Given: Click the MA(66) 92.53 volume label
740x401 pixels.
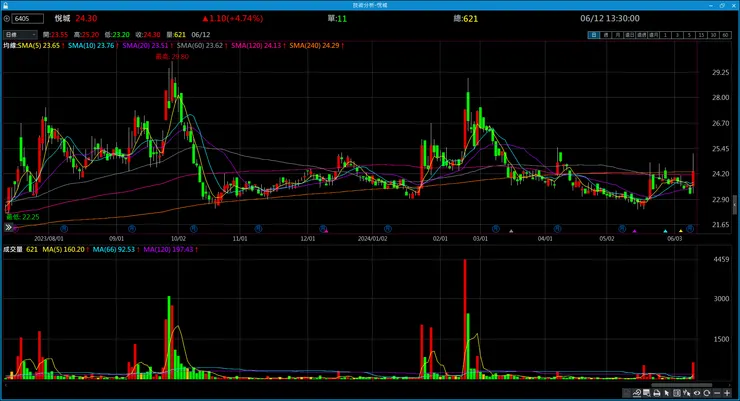Looking at the screenshot, I should 116,249.
